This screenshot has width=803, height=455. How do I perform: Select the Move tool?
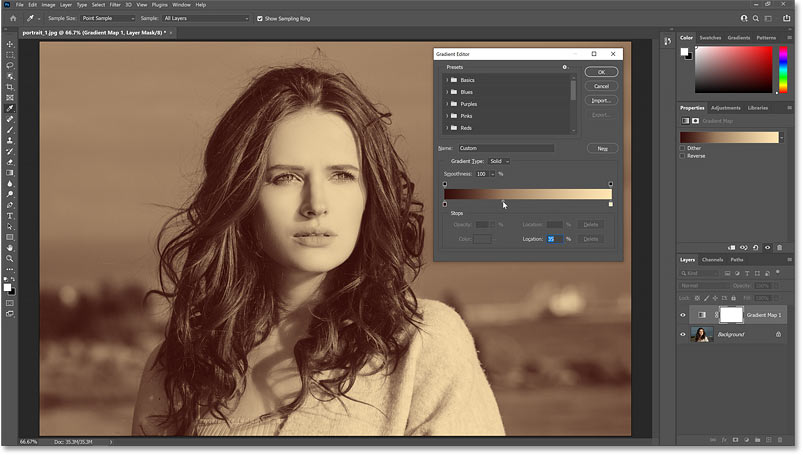(10, 44)
